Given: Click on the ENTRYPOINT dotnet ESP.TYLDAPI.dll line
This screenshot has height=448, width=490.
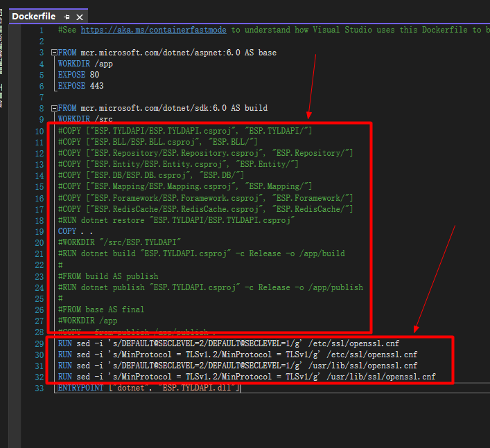Looking at the screenshot, I should pos(149,388).
